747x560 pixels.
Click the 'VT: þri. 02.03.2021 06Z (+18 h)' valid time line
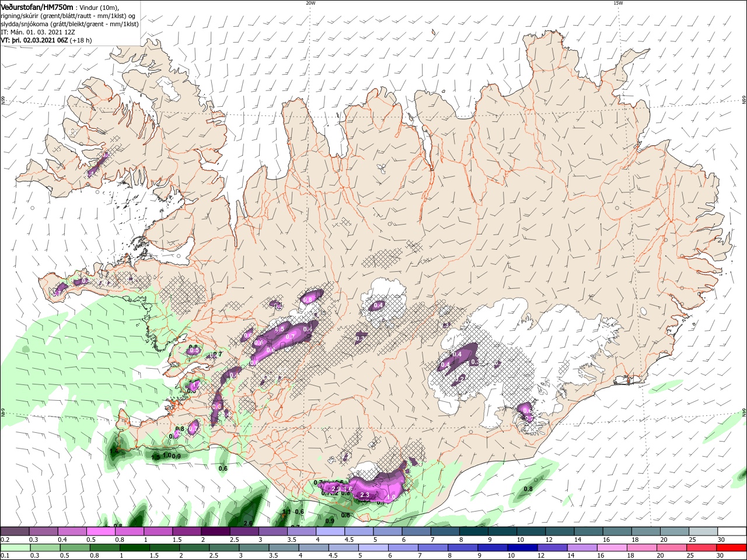click(x=46, y=41)
